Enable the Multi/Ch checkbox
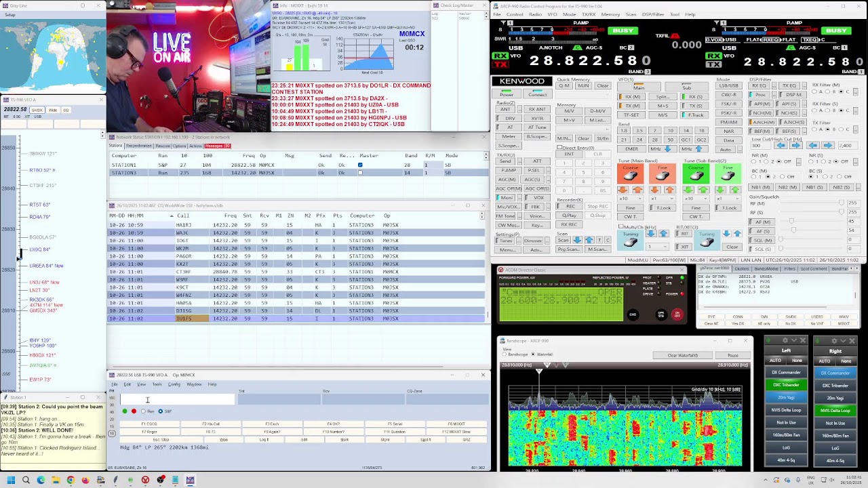This screenshot has height=488, width=868. click(x=621, y=226)
